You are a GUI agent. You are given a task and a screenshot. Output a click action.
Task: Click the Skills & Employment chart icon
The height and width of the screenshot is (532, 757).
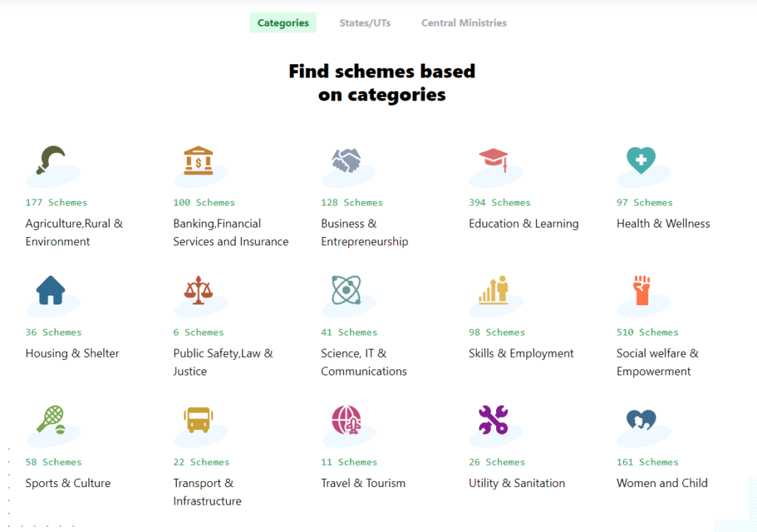(493, 290)
